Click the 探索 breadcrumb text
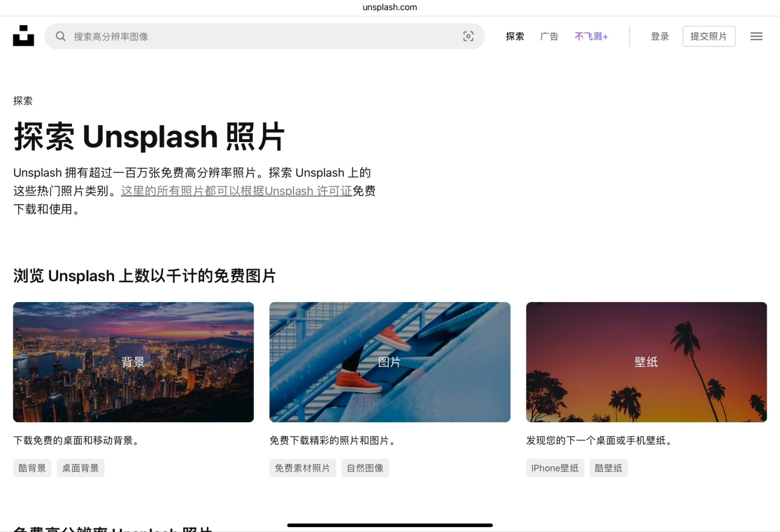The height and width of the screenshot is (532, 780). (x=23, y=101)
